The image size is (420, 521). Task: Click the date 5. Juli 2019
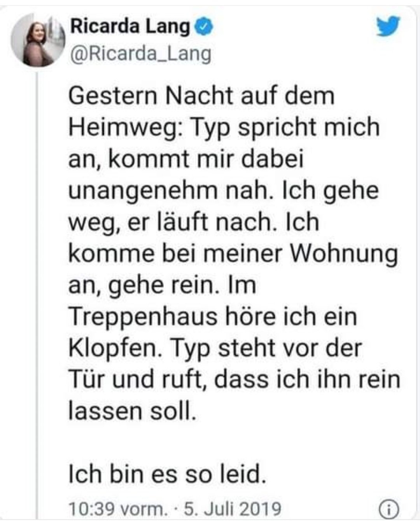coord(232,508)
